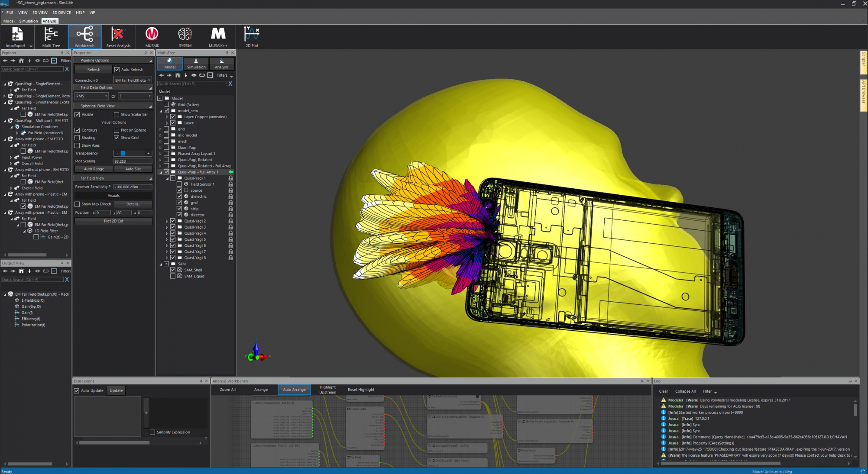Open the 3D VIEW menu
The image size is (868, 474).
coord(40,13)
